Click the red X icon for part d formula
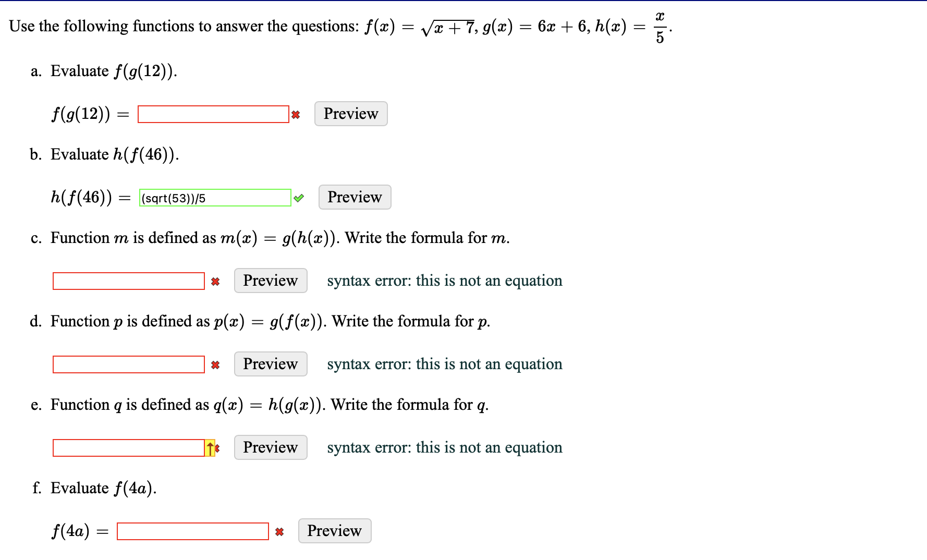 [215, 364]
